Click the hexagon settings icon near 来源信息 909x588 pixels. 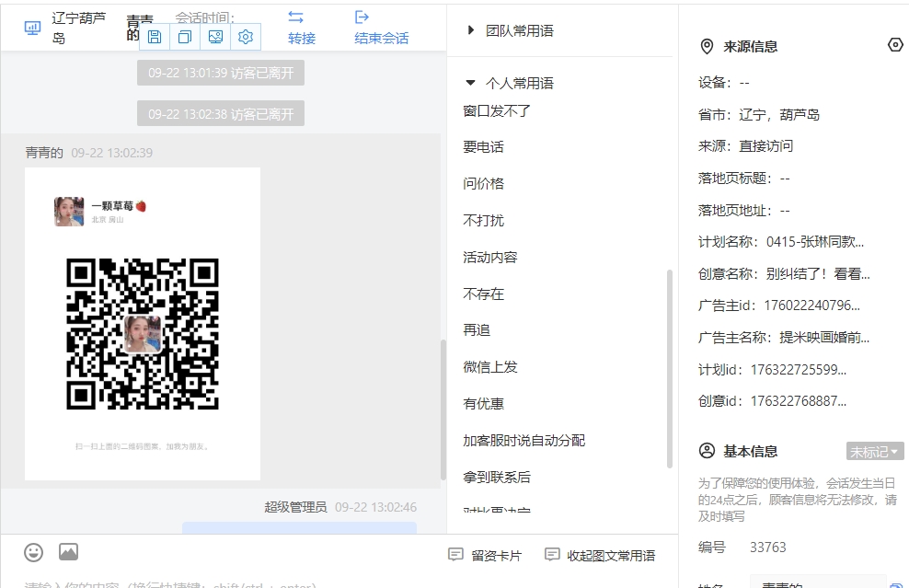[895, 45]
